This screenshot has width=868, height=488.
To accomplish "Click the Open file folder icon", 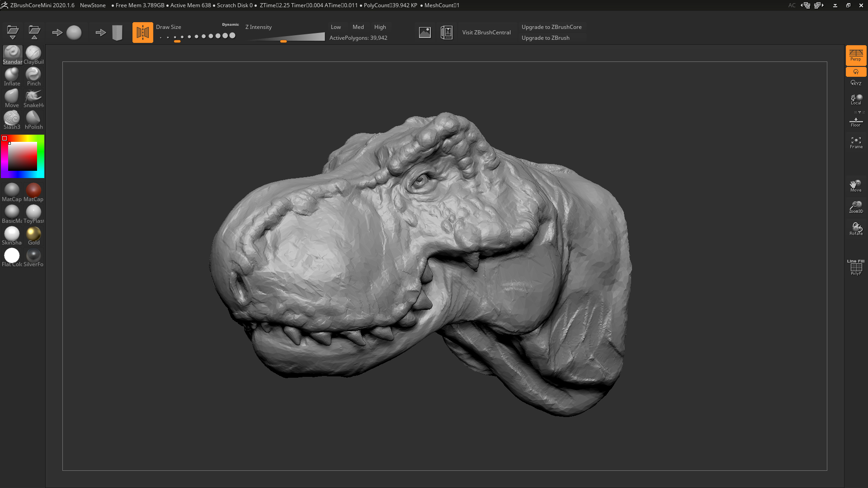I will click(x=13, y=32).
